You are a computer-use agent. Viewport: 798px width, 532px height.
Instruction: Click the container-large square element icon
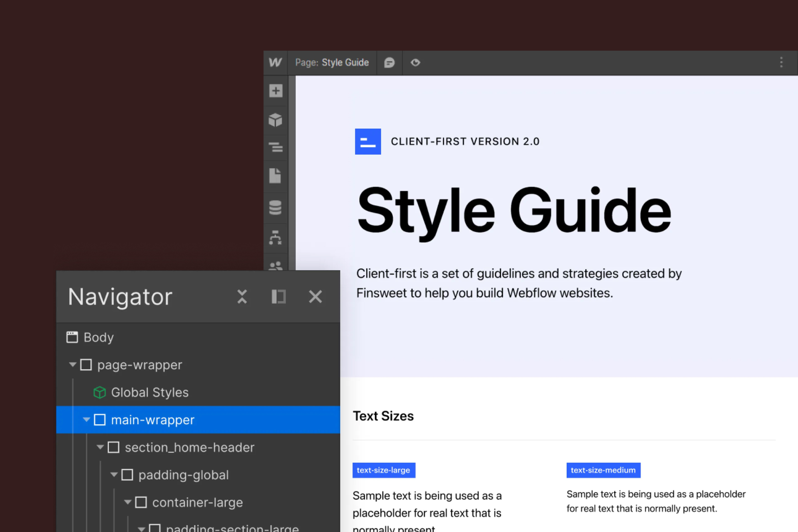click(x=141, y=502)
